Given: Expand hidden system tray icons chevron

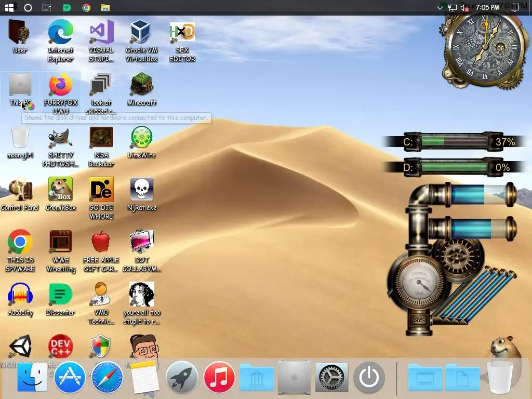Looking at the screenshot, I should tap(440, 7).
